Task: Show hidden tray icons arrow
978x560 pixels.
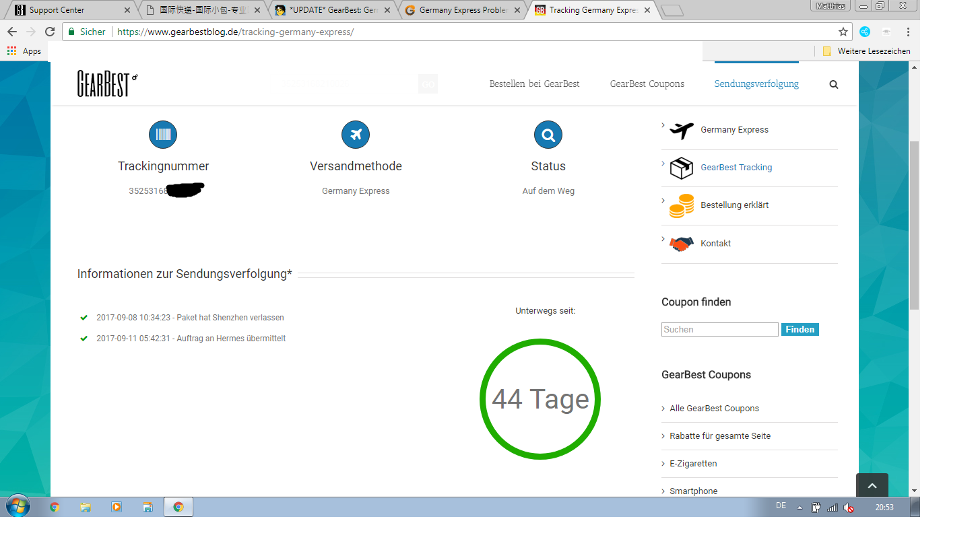Action: click(x=800, y=508)
